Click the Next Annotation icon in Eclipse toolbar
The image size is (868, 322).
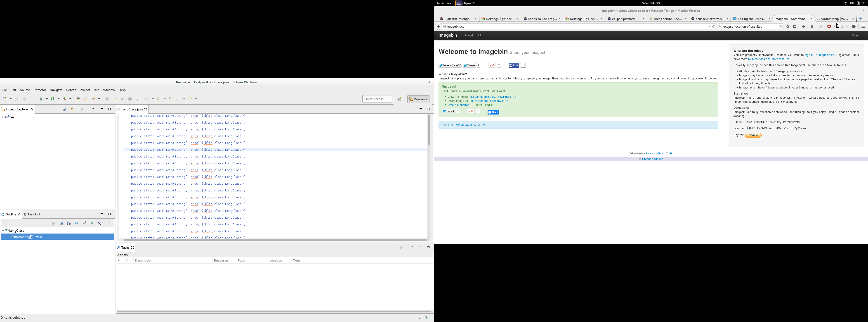[x=147, y=99]
